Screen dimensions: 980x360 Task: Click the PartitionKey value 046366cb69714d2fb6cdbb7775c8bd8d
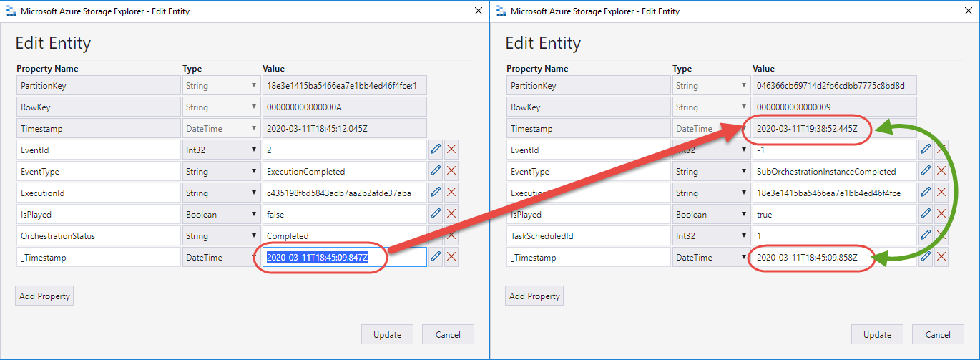click(x=835, y=85)
